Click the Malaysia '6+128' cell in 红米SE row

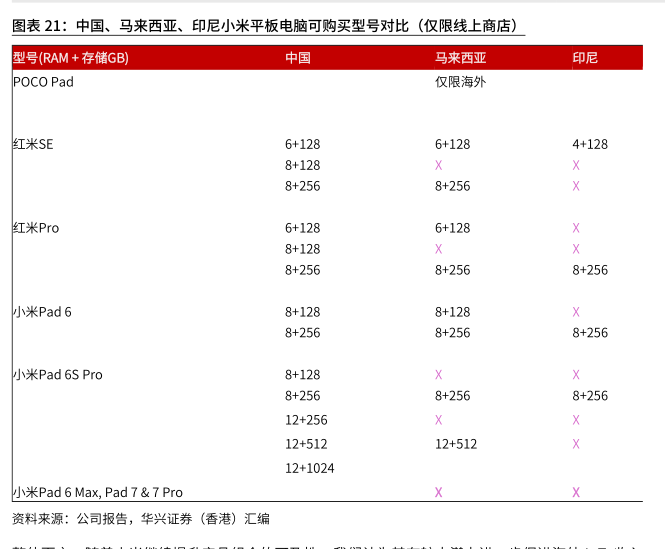point(453,144)
